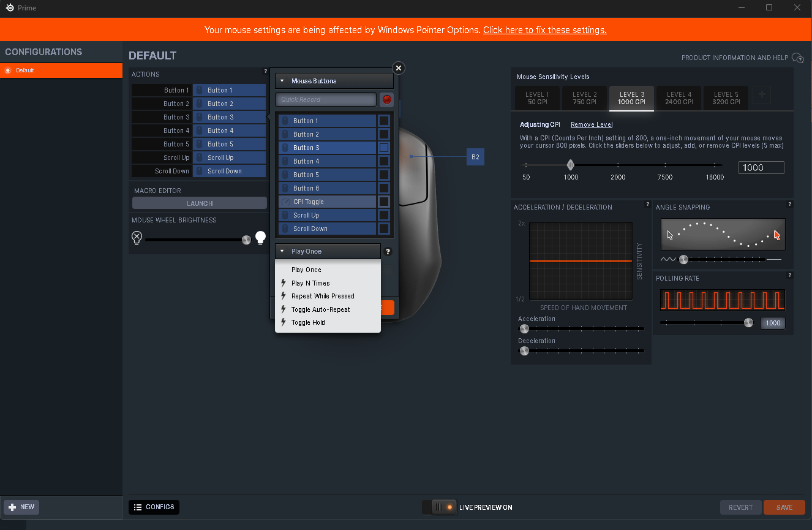Click the REVERT button
Screen dimensions: 812x530
click(741, 507)
